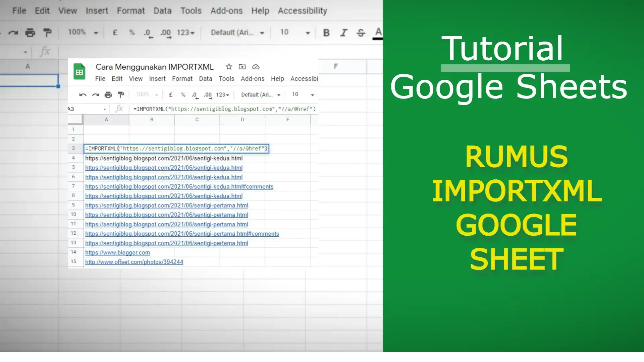Click the cloud save status icon beside the title
Screen dimensions: 644x362
tap(256, 67)
